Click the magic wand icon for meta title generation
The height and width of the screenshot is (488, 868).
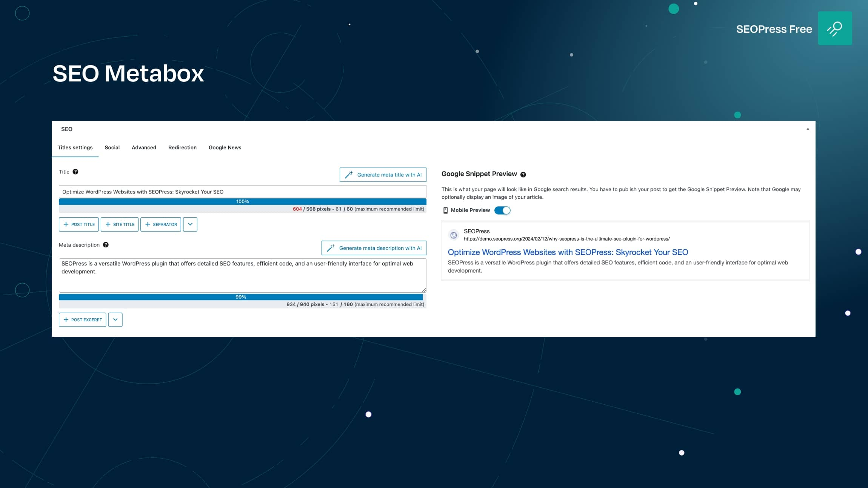pos(349,175)
